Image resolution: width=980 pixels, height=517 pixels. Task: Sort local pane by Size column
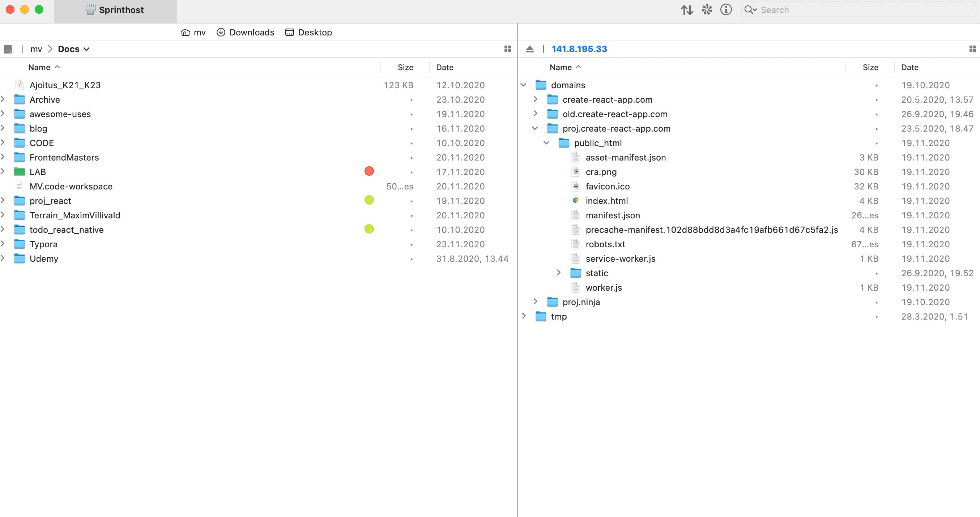pyautogui.click(x=405, y=67)
